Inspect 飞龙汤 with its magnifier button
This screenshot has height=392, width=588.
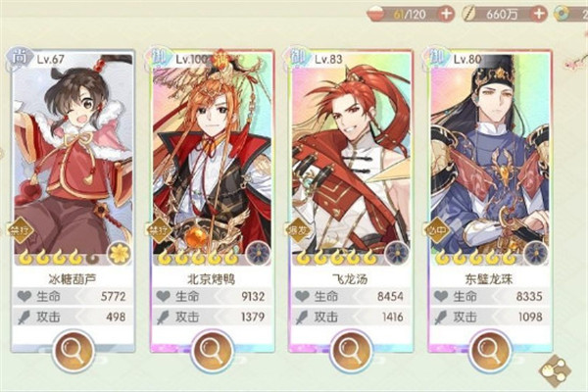(x=351, y=351)
